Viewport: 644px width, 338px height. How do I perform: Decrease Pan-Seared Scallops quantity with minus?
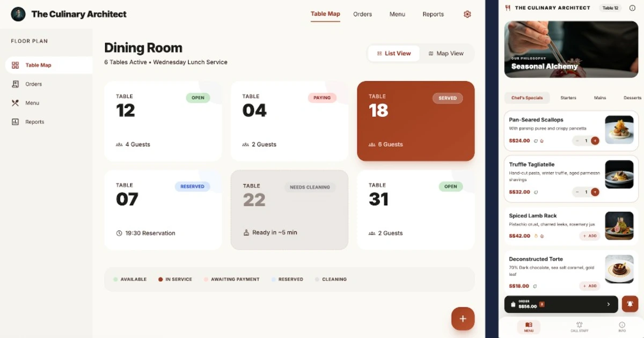[577, 141]
